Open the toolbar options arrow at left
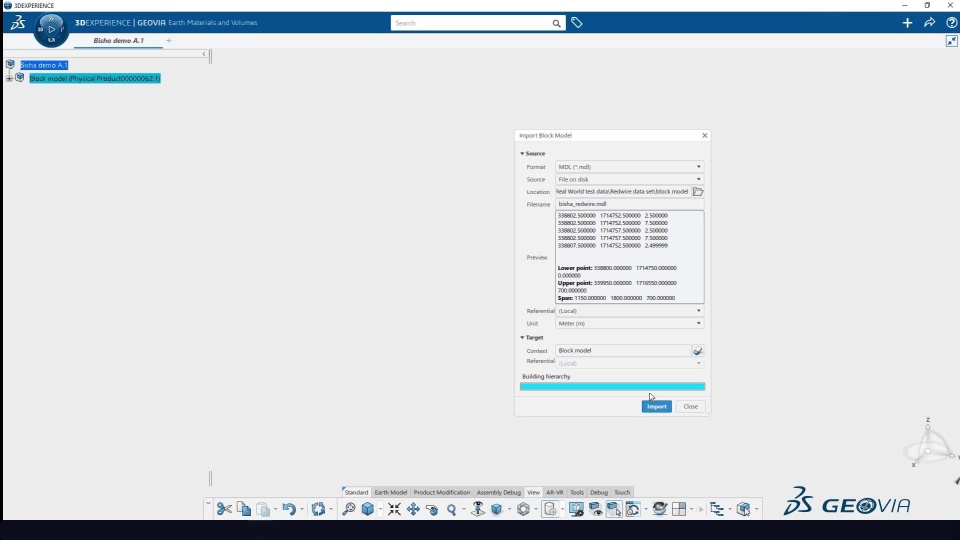Screen dimensions: 960x540 [x=208, y=504]
